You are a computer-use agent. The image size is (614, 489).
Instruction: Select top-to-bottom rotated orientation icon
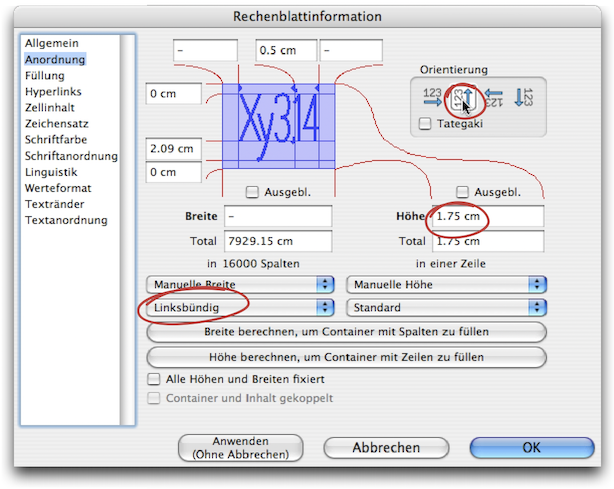[525, 98]
